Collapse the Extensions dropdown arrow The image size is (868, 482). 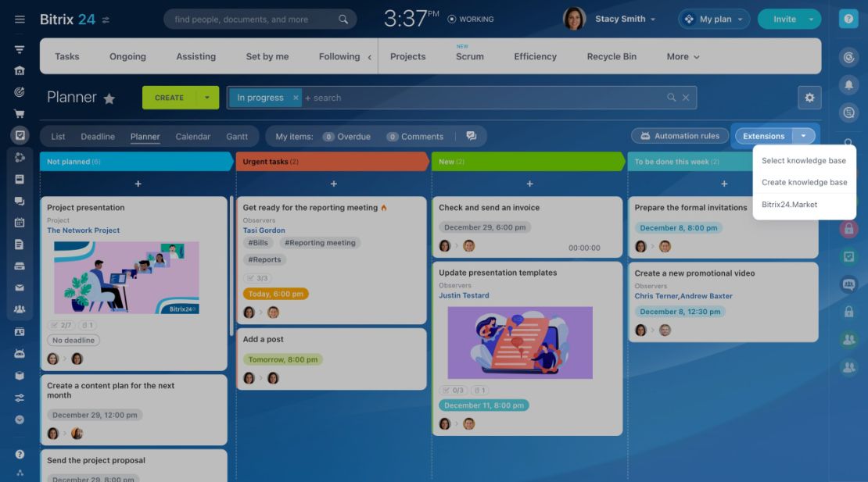(803, 136)
